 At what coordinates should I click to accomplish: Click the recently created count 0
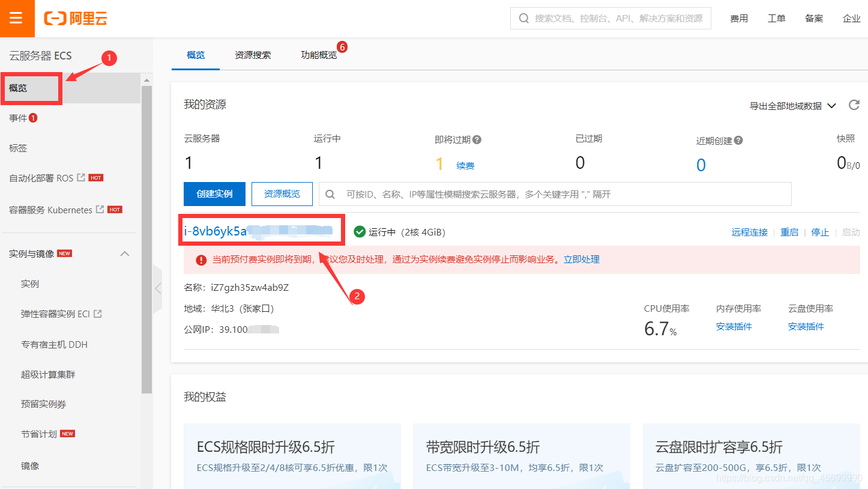coord(701,165)
